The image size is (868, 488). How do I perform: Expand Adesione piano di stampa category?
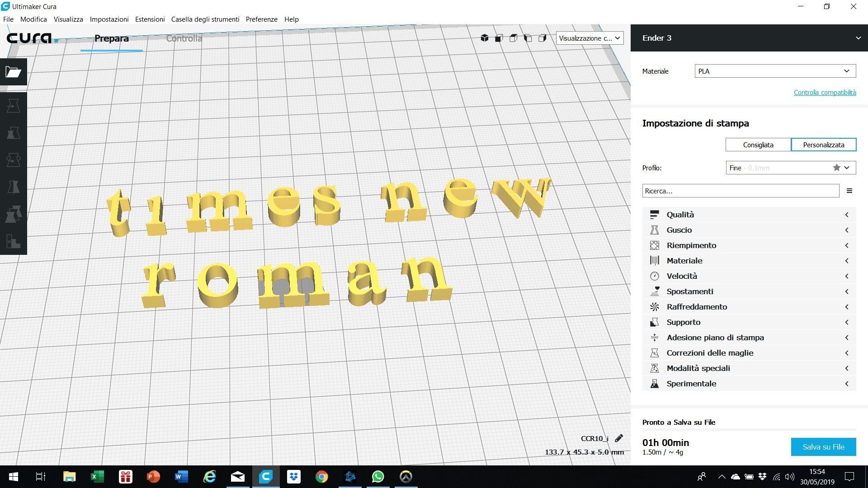point(749,338)
